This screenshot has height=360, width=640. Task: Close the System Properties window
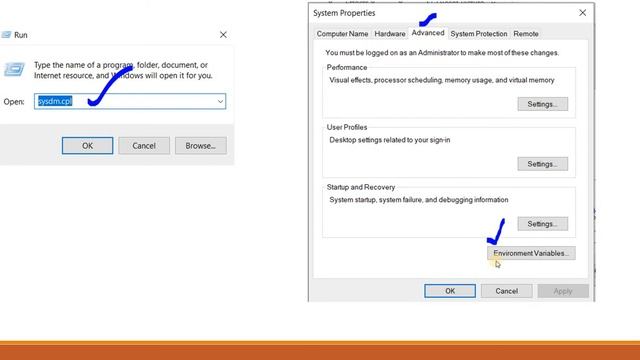pos(582,13)
